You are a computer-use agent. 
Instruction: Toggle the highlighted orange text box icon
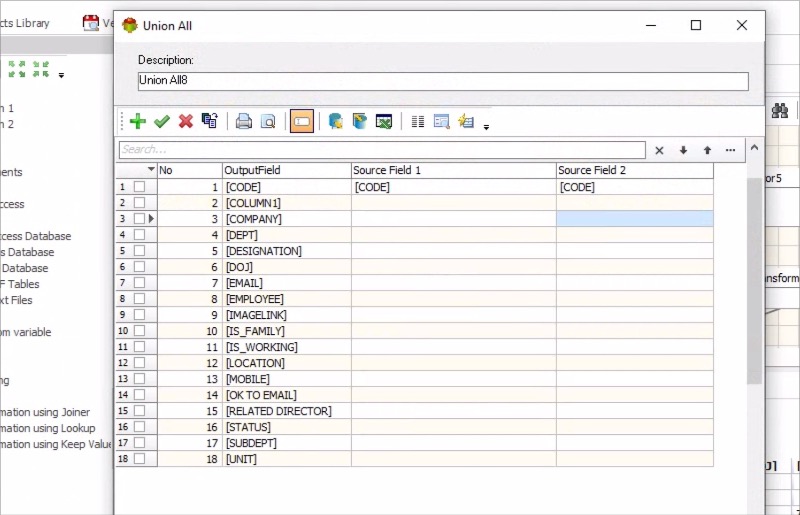click(x=302, y=121)
